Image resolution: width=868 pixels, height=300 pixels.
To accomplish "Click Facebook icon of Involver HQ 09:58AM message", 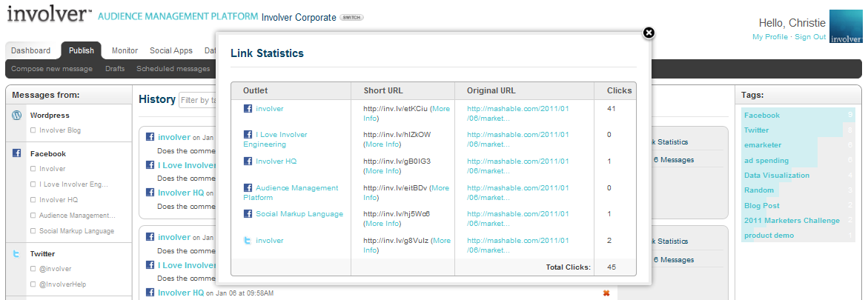I will click(x=150, y=293).
